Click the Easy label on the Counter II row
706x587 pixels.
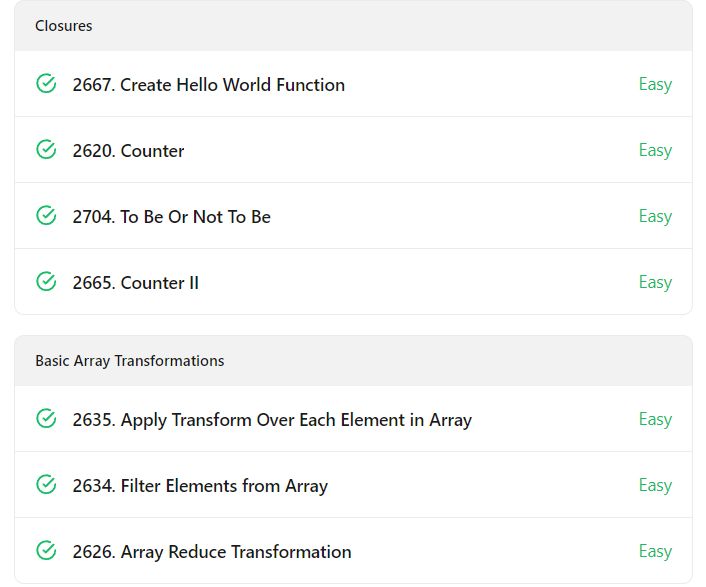[655, 282]
